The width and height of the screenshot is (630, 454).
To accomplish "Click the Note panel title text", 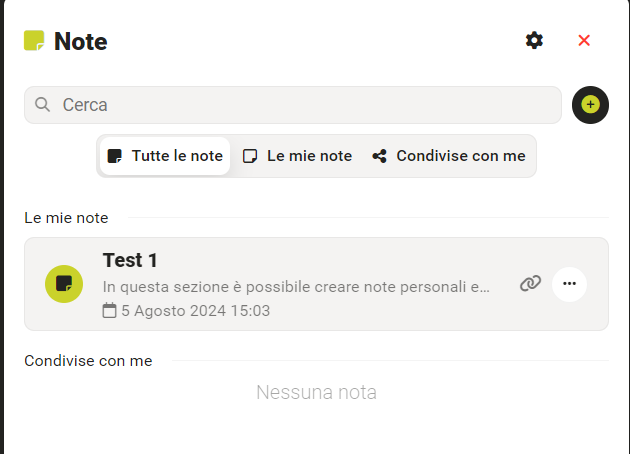I will (x=81, y=41).
